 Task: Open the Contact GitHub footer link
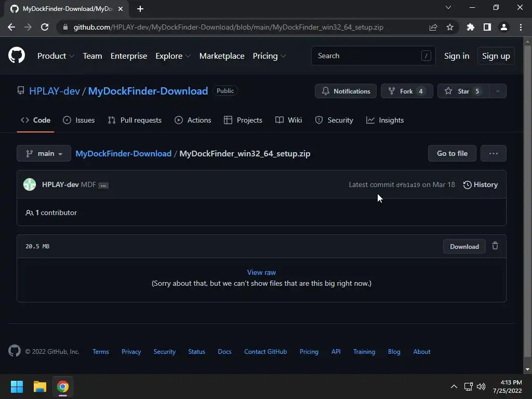pyautogui.click(x=265, y=352)
